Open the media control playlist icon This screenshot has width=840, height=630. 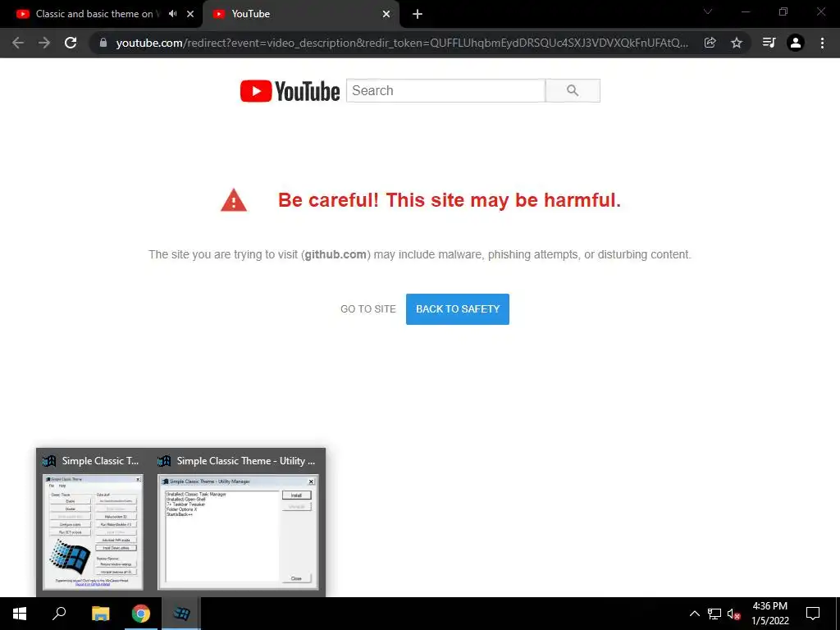coord(769,43)
